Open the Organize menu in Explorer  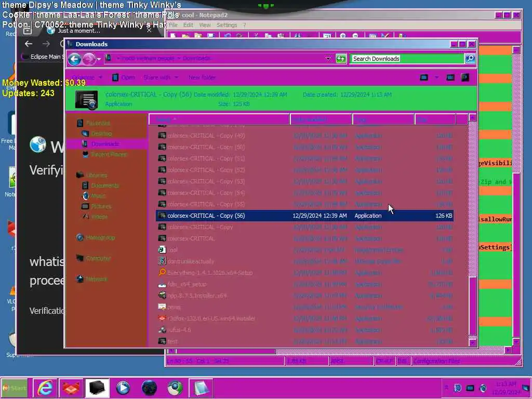[87, 77]
